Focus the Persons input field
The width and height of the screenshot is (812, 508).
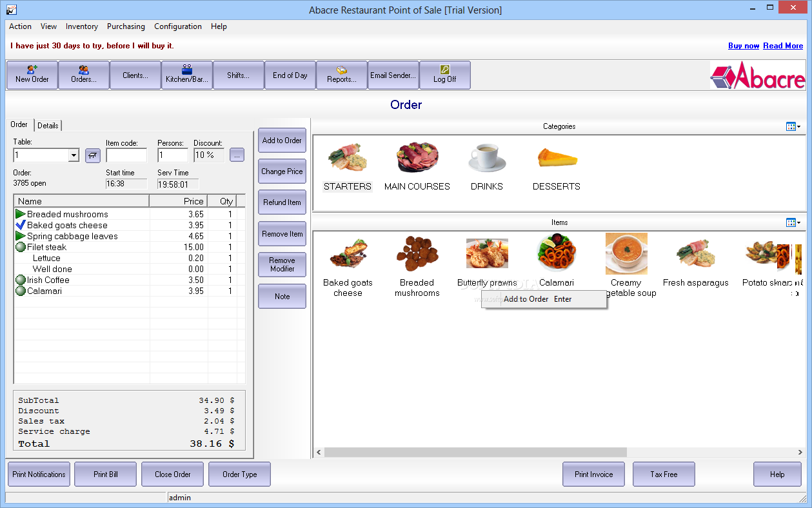coord(173,155)
